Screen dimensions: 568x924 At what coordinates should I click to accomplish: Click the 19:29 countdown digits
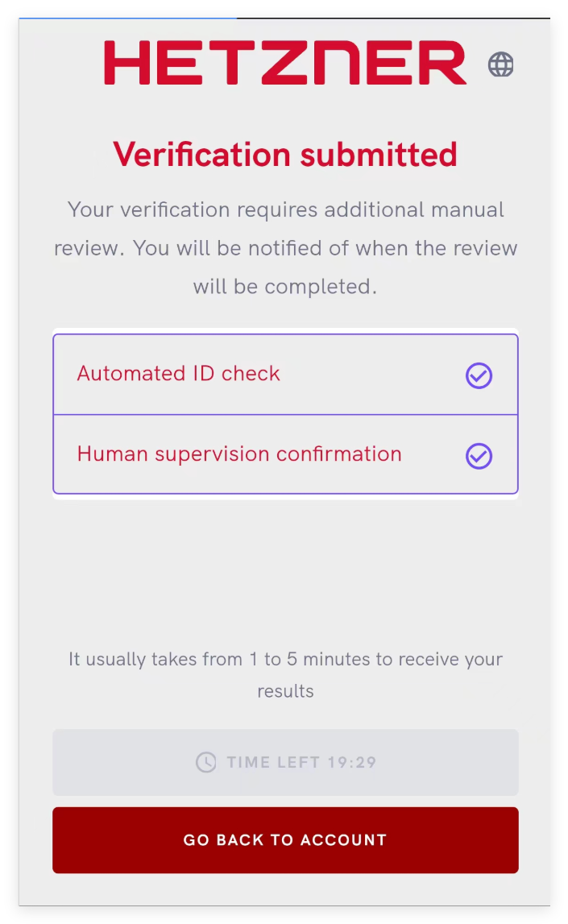(352, 762)
